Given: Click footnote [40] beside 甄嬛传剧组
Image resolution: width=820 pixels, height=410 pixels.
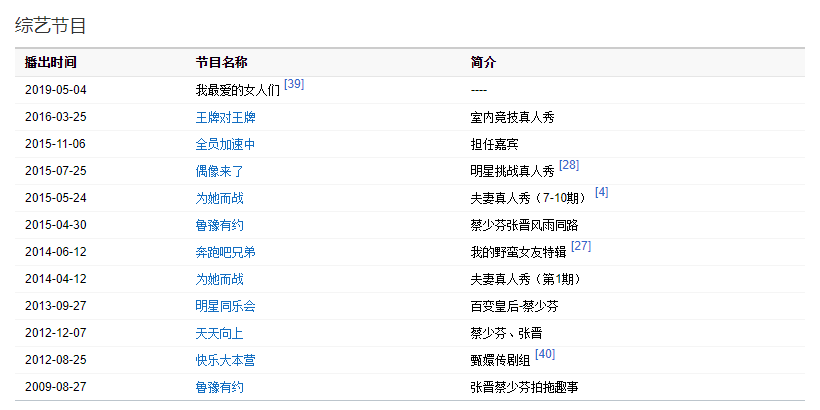Looking at the screenshot, I should point(545,354).
